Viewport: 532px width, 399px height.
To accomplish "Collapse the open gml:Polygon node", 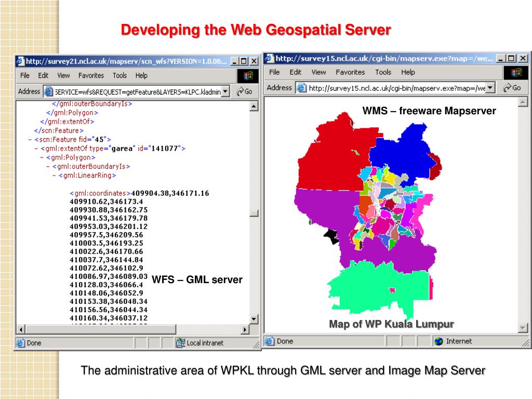I will pyautogui.click(x=42, y=157).
